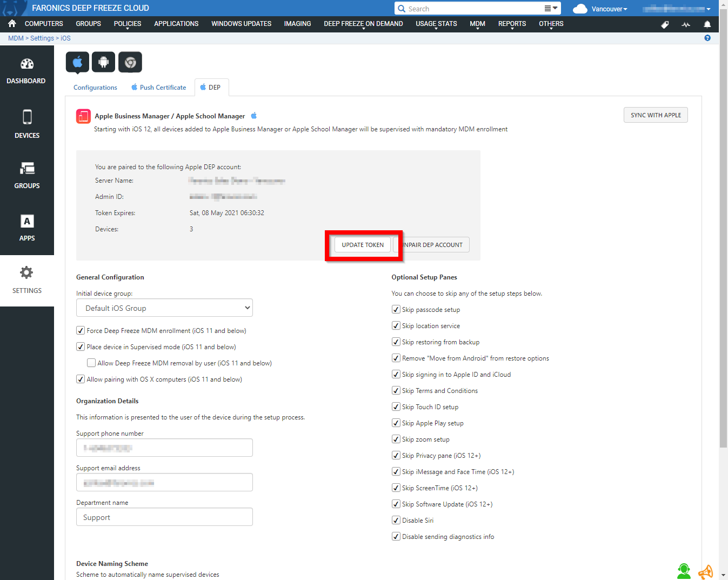Expand the Reports menu
This screenshot has height=580, width=728.
pyautogui.click(x=512, y=24)
